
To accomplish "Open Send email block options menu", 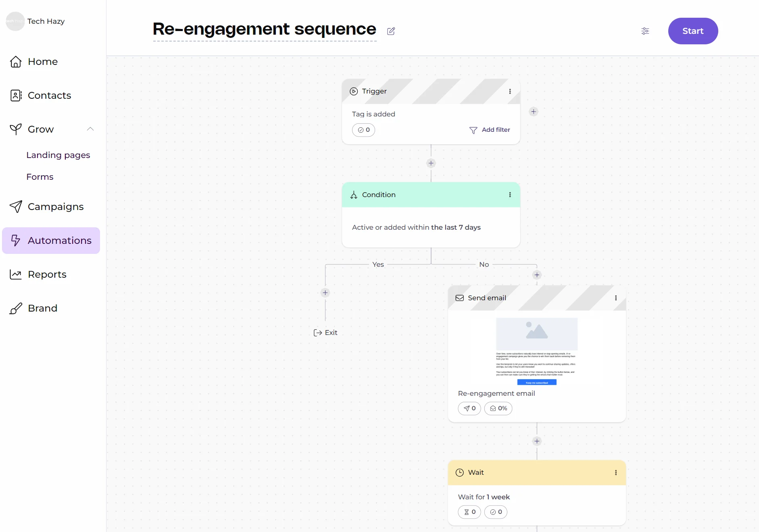I will 616,298.
